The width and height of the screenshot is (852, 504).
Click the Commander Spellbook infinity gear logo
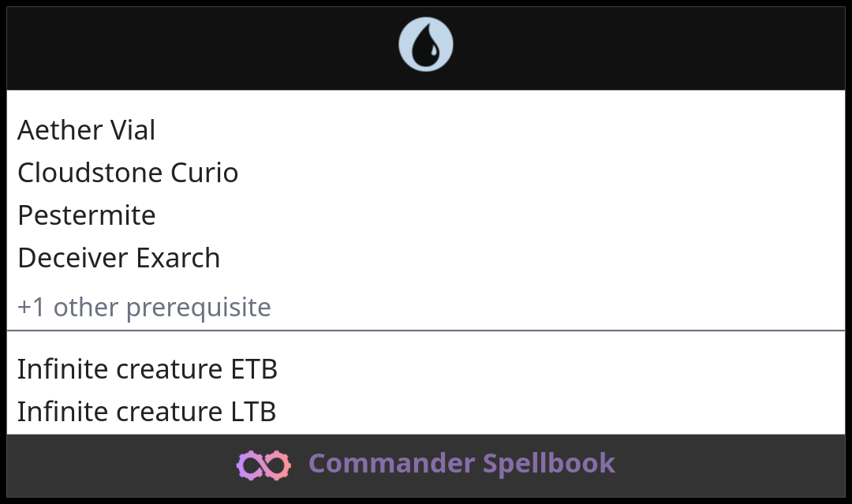(263, 465)
